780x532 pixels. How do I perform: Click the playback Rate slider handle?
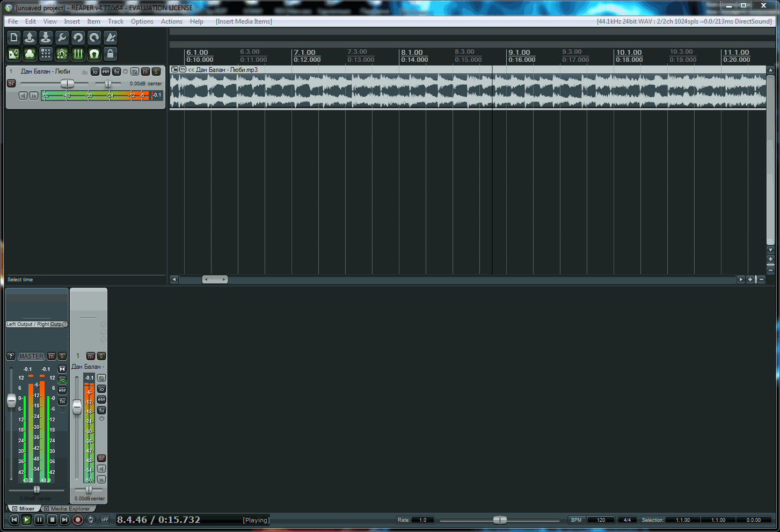click(x=500, y=520)
